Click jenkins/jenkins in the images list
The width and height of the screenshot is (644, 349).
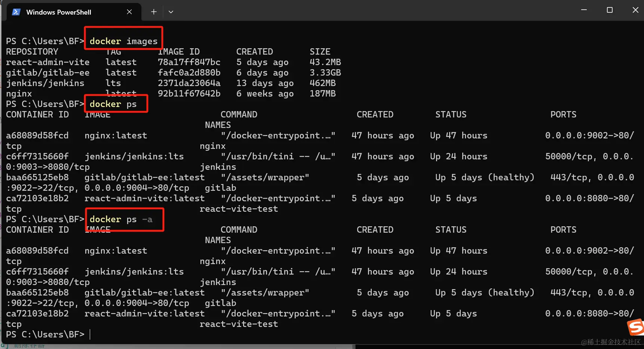point(45,83)
